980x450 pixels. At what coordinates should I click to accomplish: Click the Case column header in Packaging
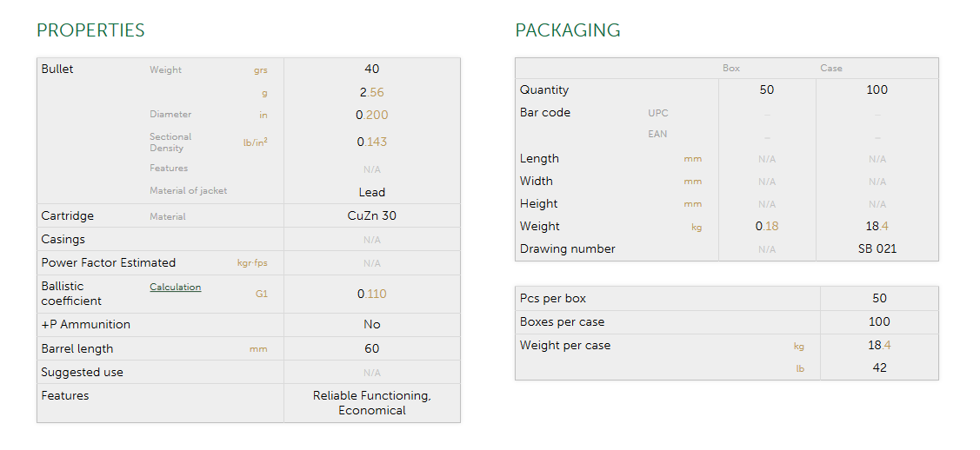coord(831,69)
